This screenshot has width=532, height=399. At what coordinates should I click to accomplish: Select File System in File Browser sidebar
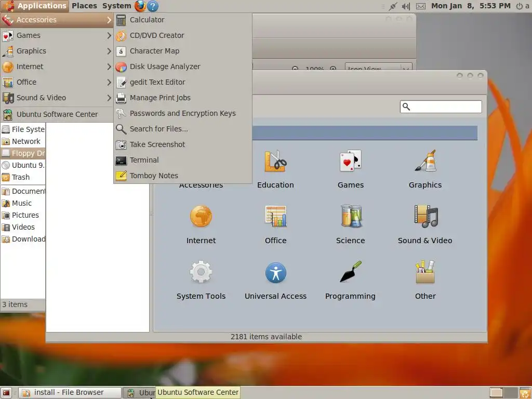pyautogui.click(x=23, y=129)
